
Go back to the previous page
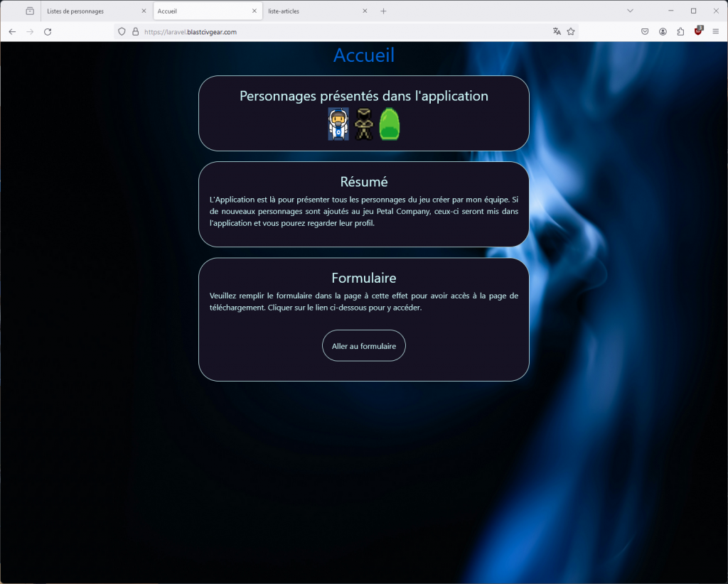12,31
